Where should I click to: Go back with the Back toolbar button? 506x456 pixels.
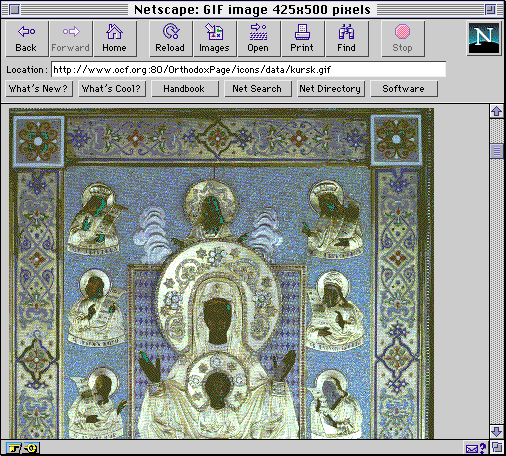27,39
